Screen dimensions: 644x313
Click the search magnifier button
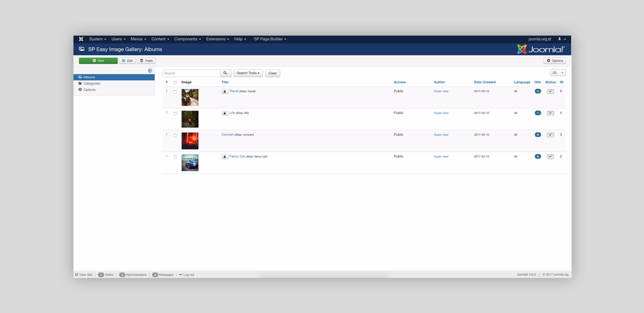pos(225,73)
